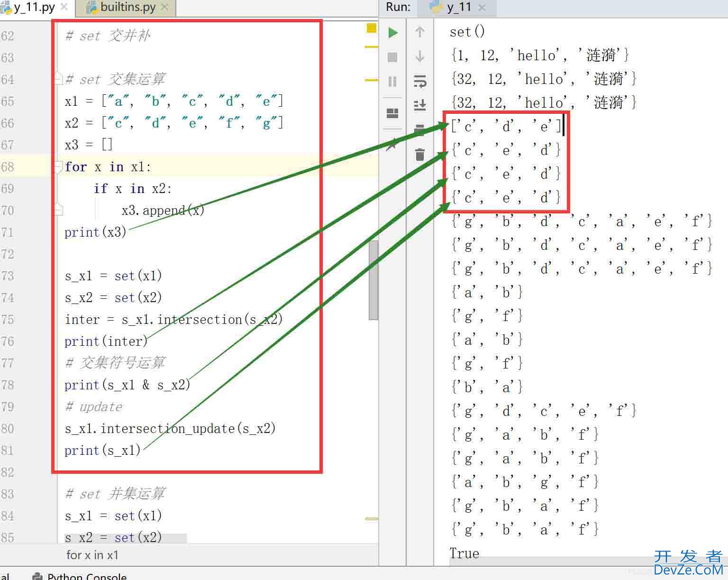The width and height of the screenshot is (728, 580).
Task: Click 's_x1.intersection_update(s_x2)' line
Action: (x=170, y=428)
